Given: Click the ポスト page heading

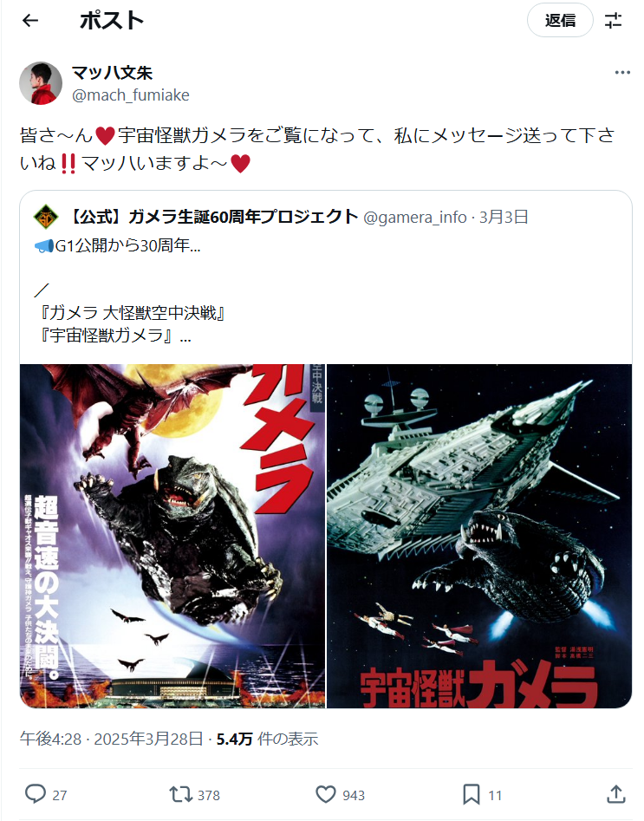Looking at the screenshot, I should pos(112,21).
